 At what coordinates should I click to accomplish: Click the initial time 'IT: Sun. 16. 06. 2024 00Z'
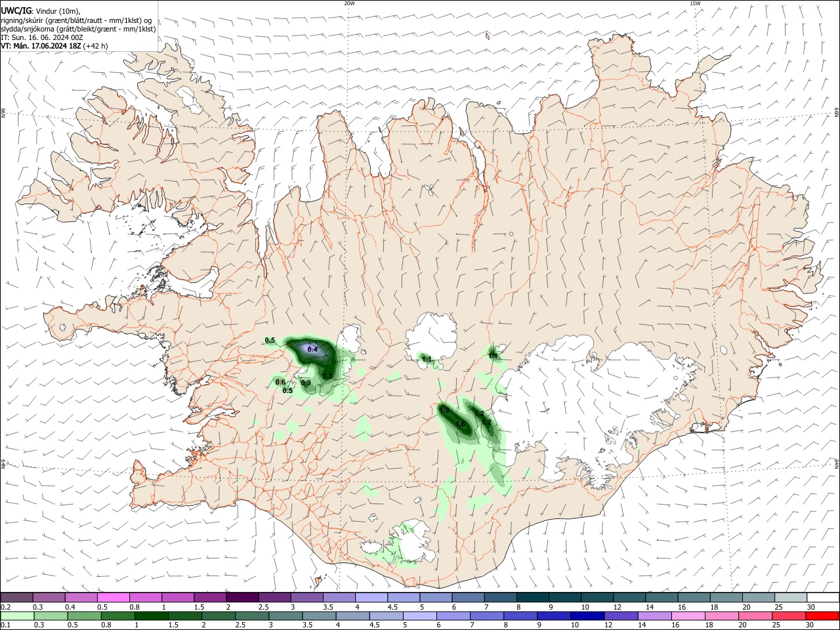(41, 37)
